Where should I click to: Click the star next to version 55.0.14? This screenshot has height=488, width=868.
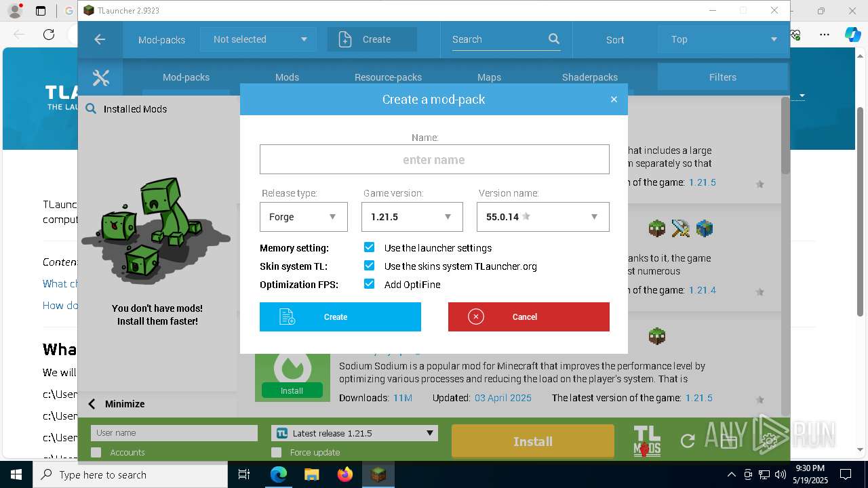(526, 217)
